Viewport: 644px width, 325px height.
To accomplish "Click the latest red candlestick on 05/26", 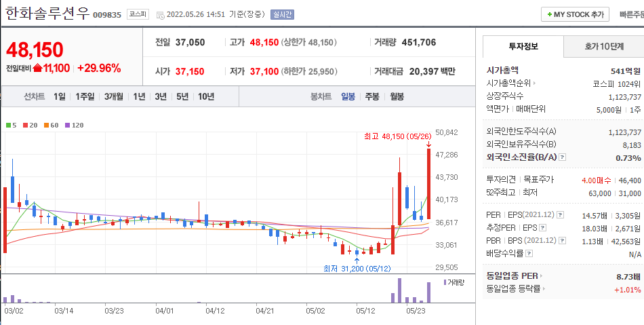I will pos(429,184).
